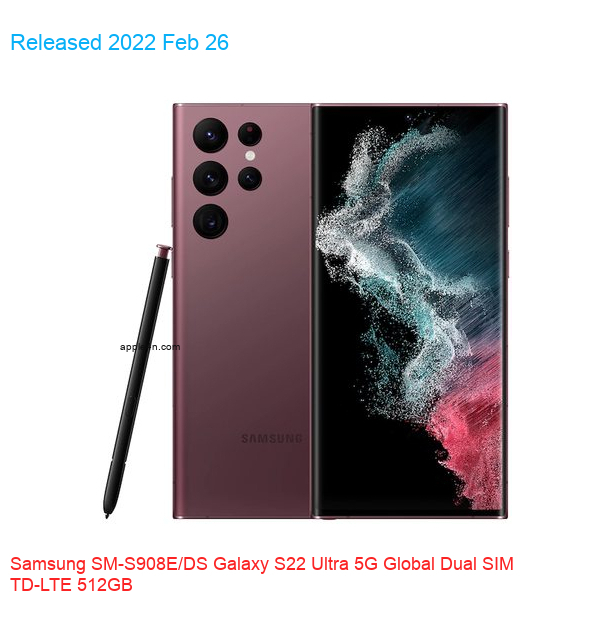Click the SAMSUNG logo on the phone back

(271, 439)
